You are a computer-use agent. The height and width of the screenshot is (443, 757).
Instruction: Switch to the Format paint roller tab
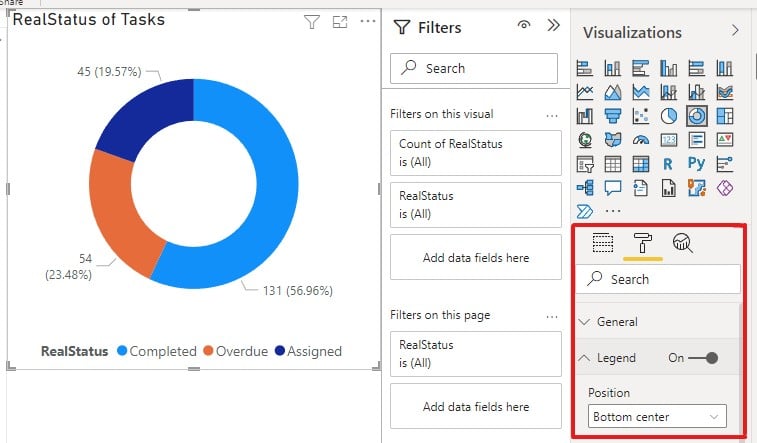tap(643, 242)
